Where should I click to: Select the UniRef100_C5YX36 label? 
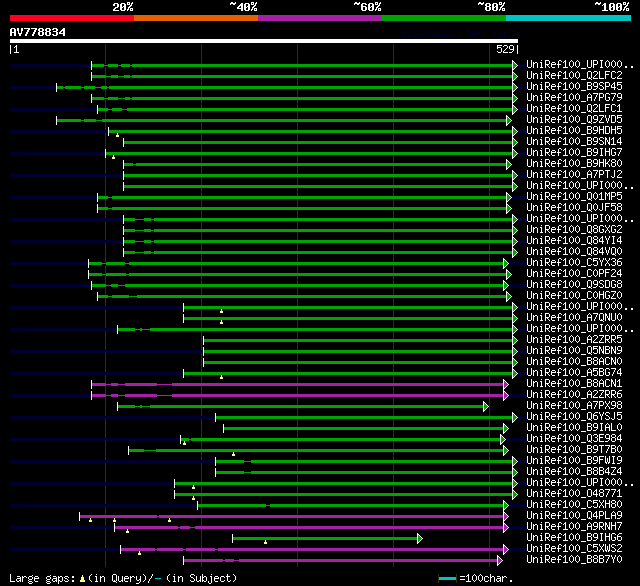coord(574,263)
